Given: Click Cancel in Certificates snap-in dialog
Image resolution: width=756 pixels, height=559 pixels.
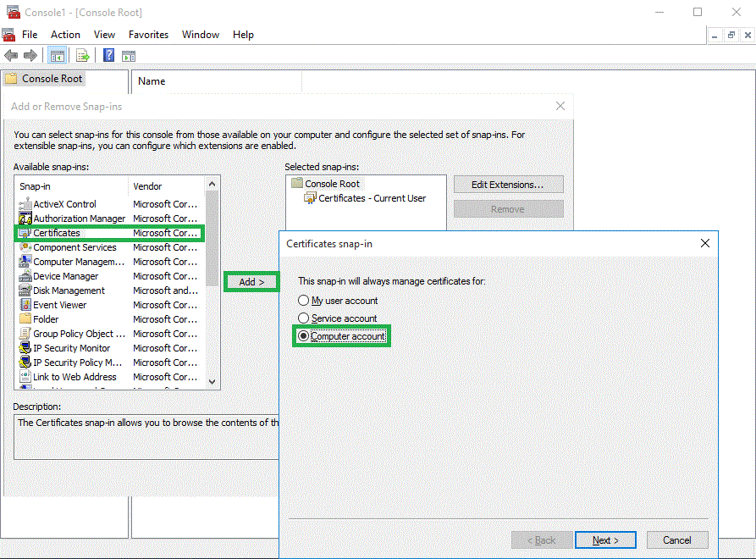Looking at the screenshot, I should (x=676, y=540).
